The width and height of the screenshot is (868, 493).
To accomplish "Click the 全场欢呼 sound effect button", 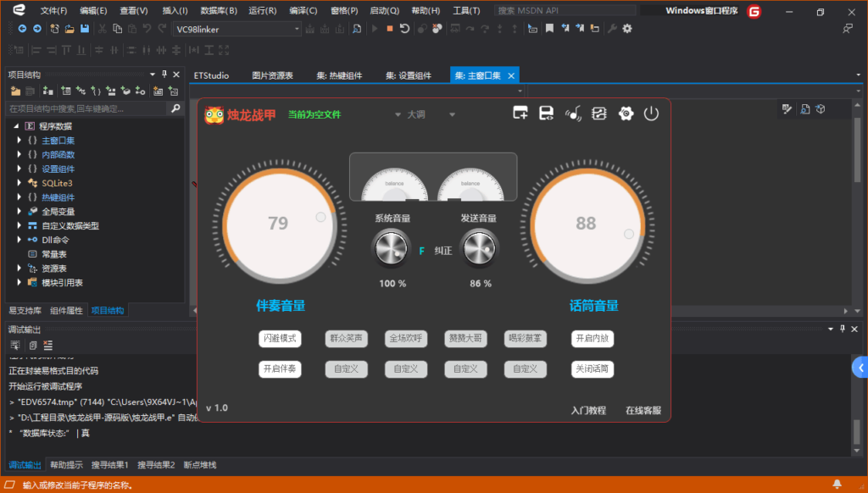I will click(x=406, y=339).
